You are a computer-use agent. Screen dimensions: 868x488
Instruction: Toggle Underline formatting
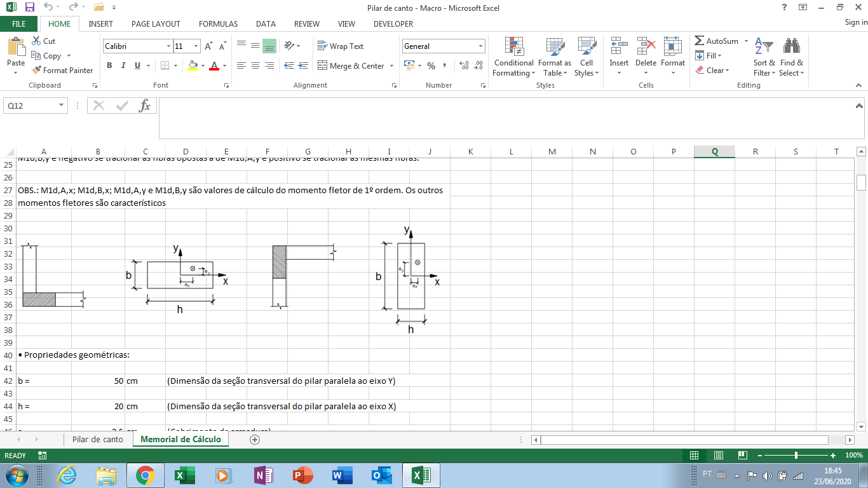(x=137, y=65)
